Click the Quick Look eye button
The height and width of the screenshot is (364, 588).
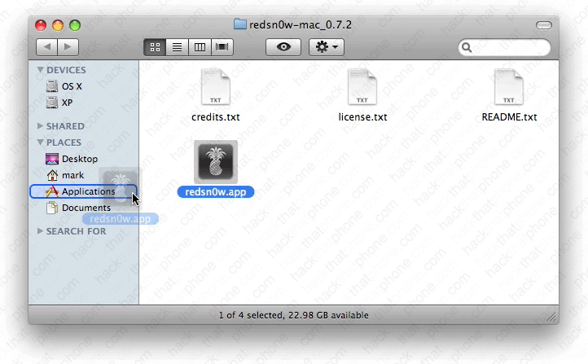(x=283, y=47)
